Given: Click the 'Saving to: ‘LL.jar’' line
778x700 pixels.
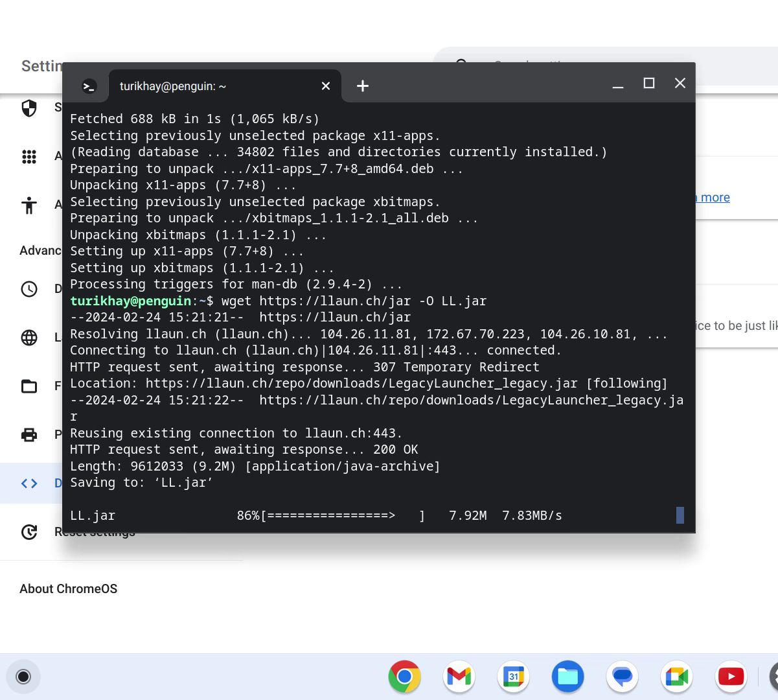Looking at the screenshot, I should [141, 482].
